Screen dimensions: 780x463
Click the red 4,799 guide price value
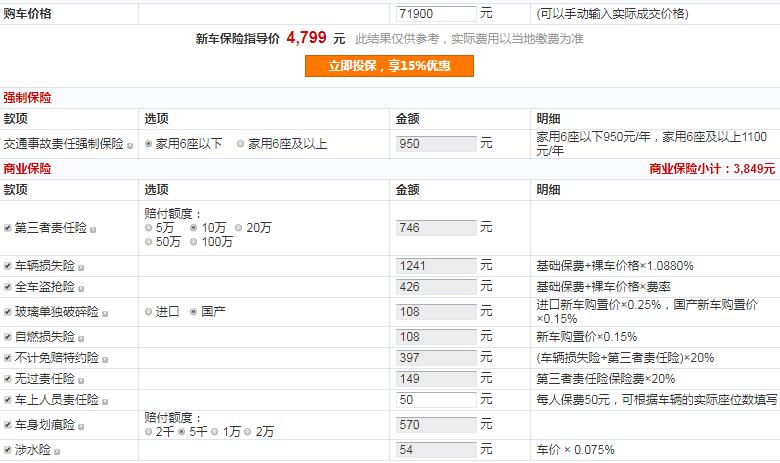coord(306,38)
